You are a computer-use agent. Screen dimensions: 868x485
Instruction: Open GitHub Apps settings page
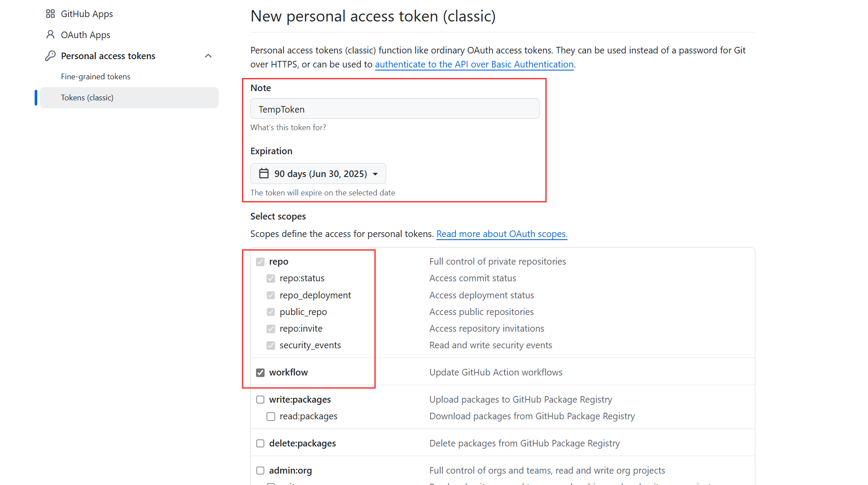click(87, 14)
